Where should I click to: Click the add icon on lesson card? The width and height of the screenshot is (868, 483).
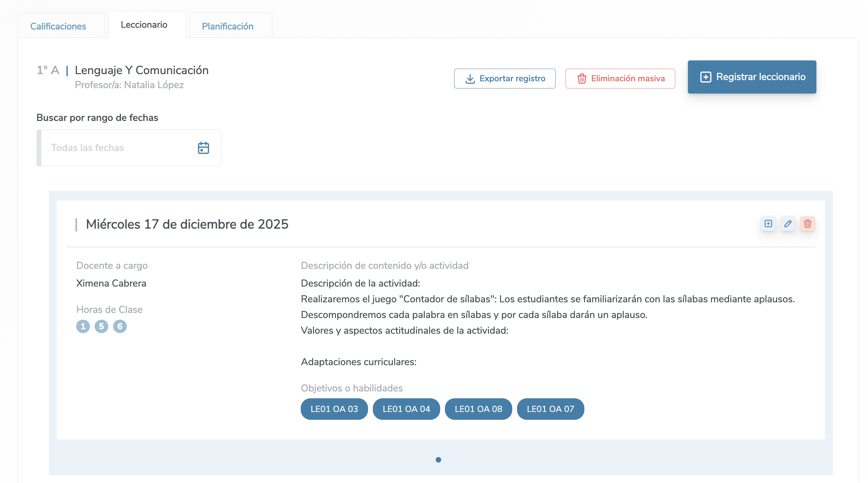tap(768, 224)
